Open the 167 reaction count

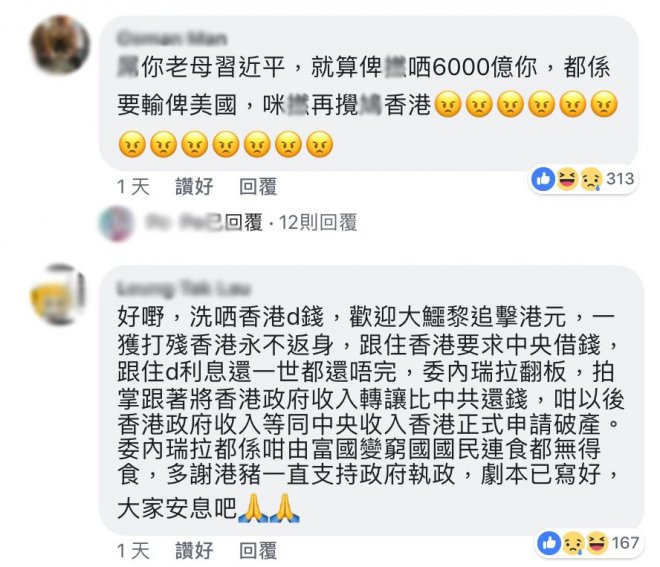(625, 543)
